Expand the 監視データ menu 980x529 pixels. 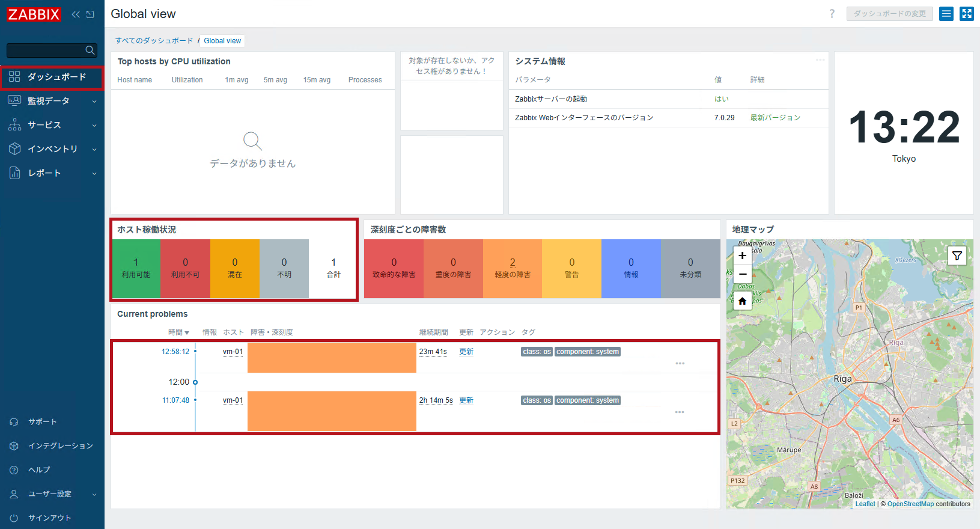52,101
